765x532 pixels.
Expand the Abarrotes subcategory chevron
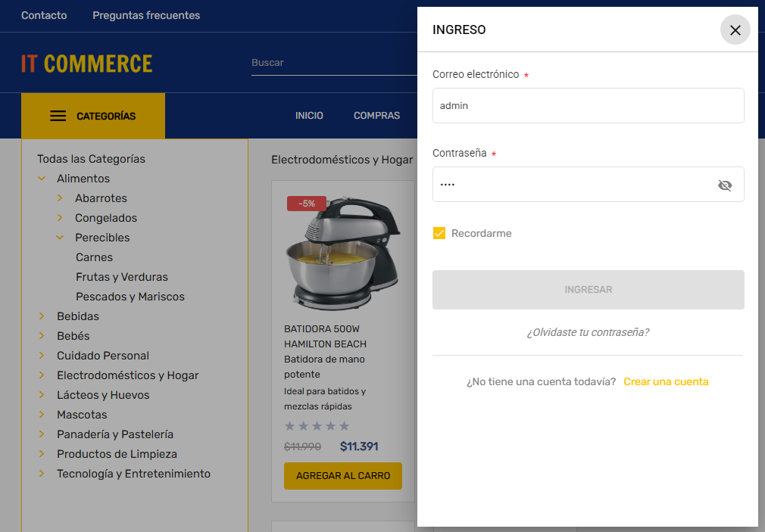[60, 198]
